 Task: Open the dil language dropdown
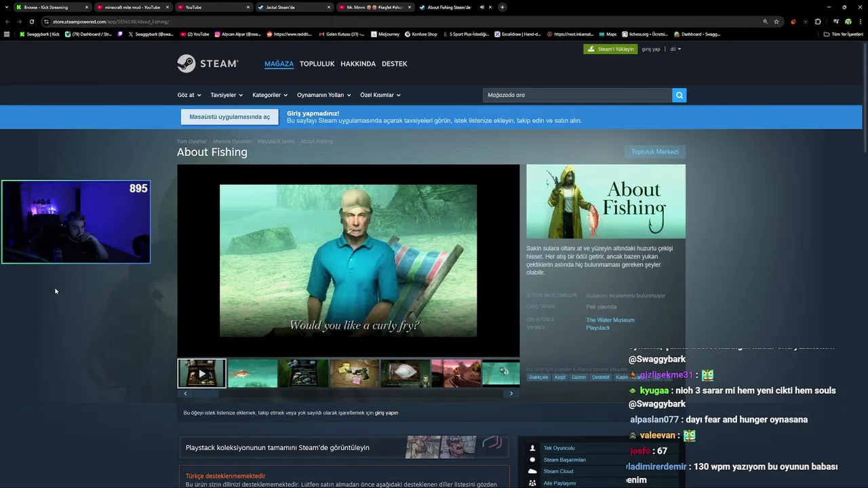(x=675, y=49)
